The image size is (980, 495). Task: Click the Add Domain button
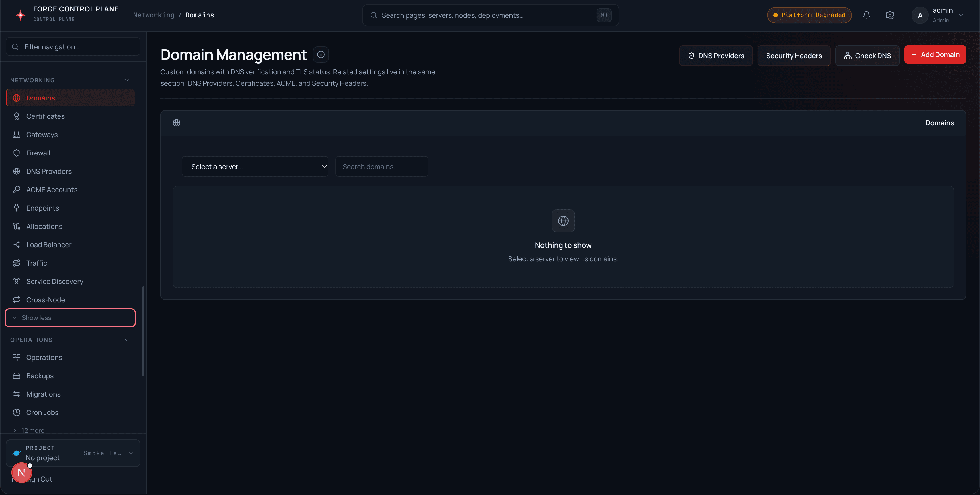[x=935, y=54]
